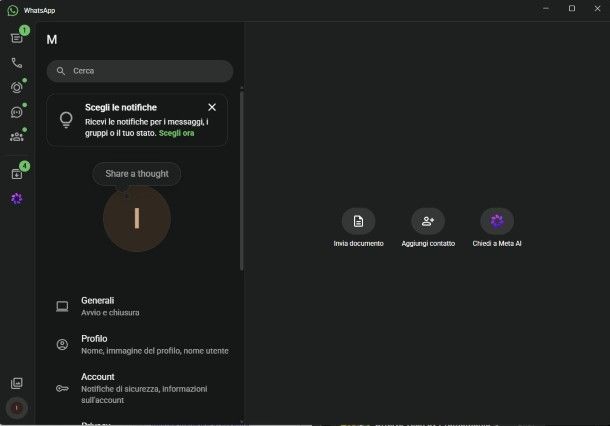Click the Share a thought bubble
610x426 pixels.
137,174
